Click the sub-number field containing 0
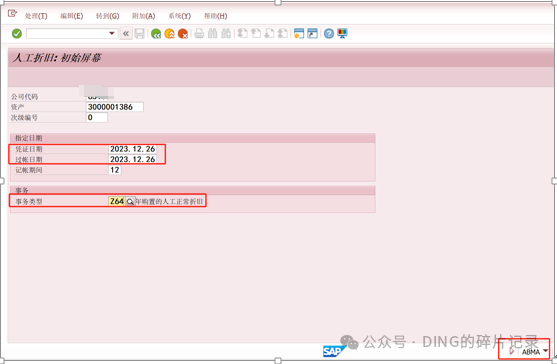The width and height of the screenshot is (557, 364). coord(97,118)
